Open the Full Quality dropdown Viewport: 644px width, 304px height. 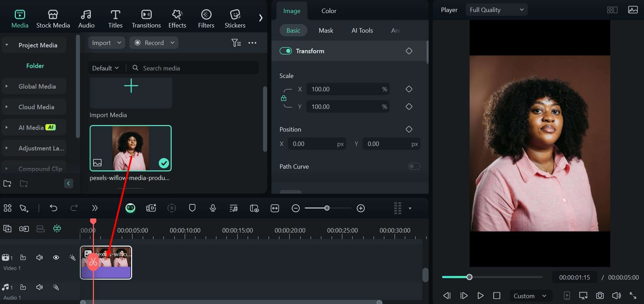point(496,10)
